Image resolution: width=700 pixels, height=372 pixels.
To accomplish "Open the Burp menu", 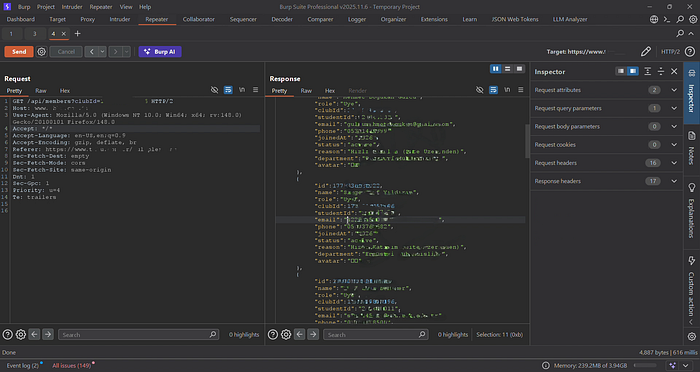I will (24, 7).
